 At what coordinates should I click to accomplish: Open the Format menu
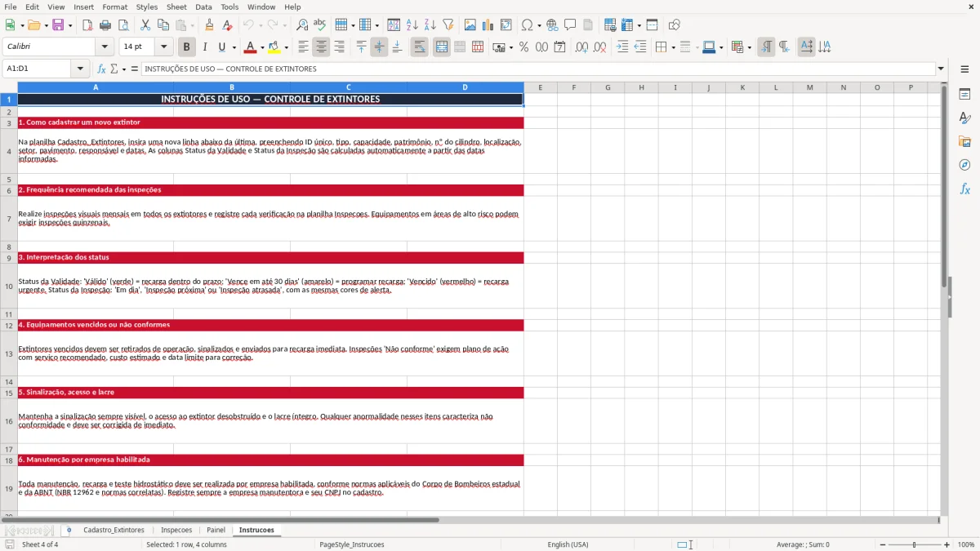click(x=114, y=7)
